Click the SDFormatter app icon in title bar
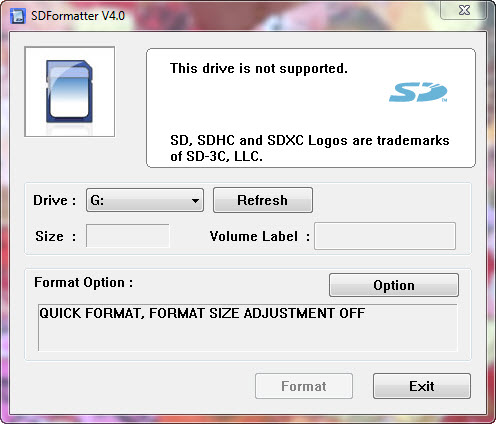 pos(18,16)
